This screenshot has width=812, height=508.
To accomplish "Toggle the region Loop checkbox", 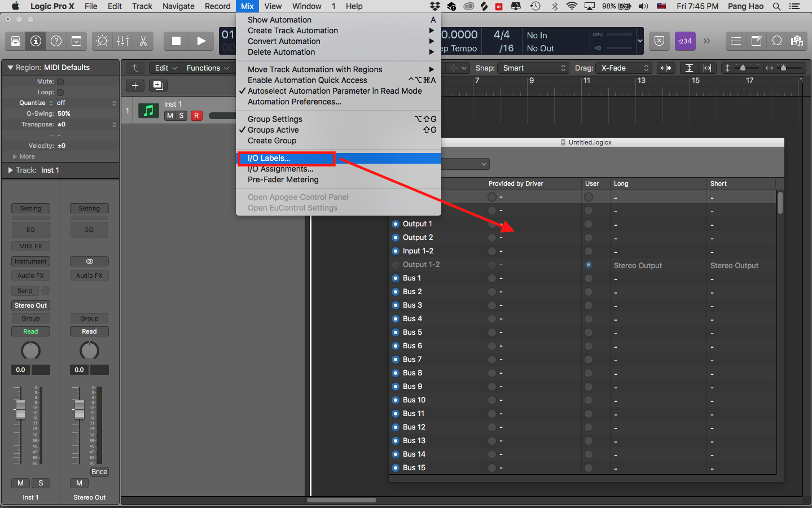I will pyautogui.click(x=60, y=92).
